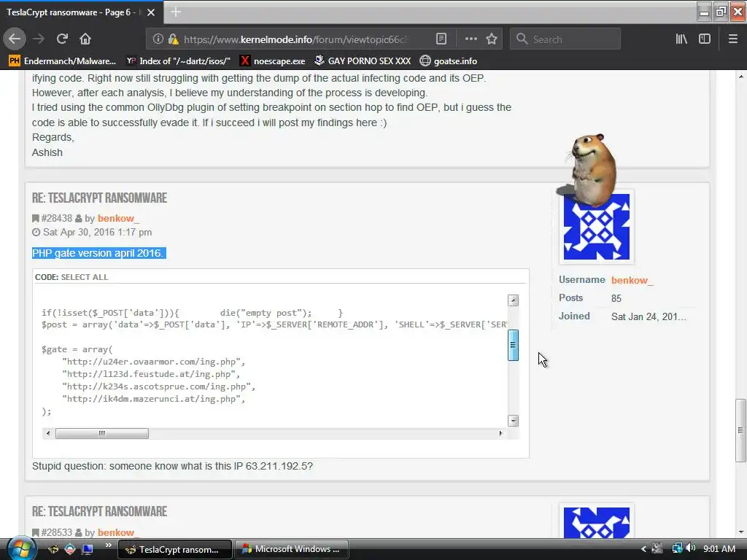Click the l123d.feustude.at URL line
This screenshot has width=747, height=560.
pos(151,374)
